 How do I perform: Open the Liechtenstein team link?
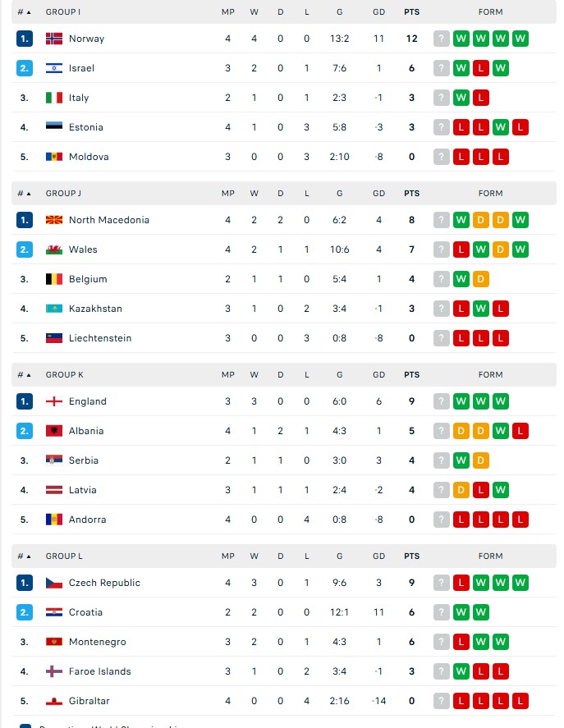[x=100, y=338]
